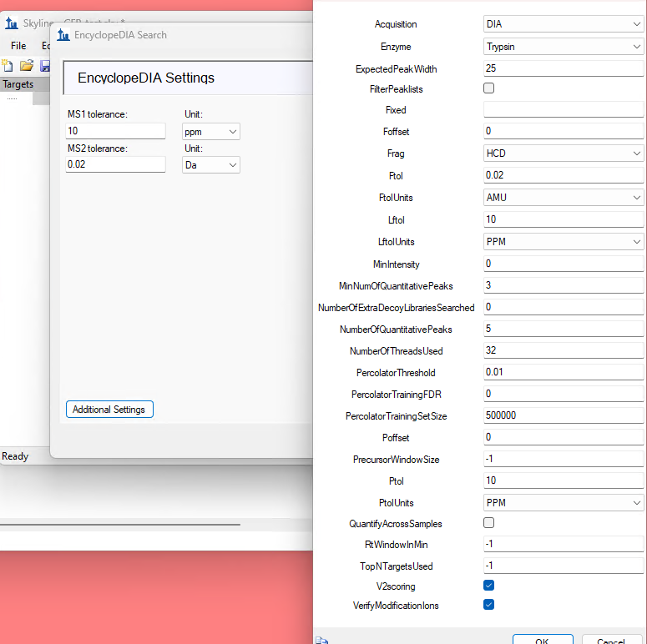
Task: Open the MS1 tolerance unit ppm dropdown
Action: click(211, 132)
